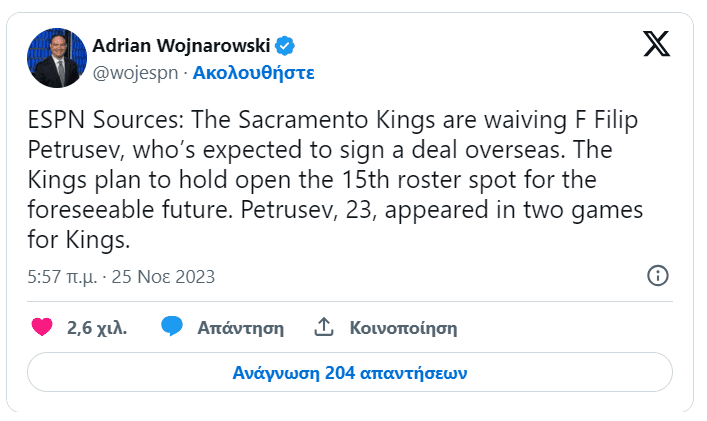Click the reply speech bubble icon

point(173,327)
